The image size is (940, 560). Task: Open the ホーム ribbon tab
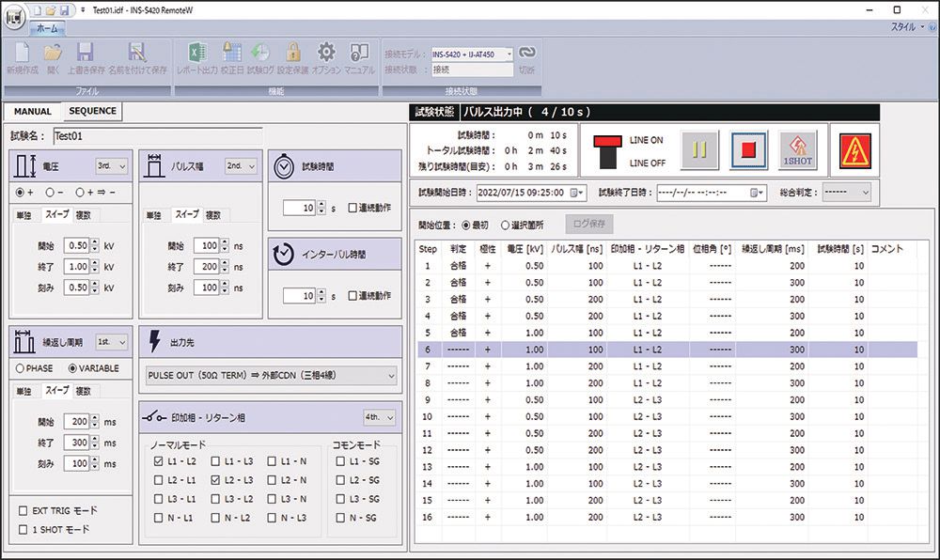click(47, 28)
